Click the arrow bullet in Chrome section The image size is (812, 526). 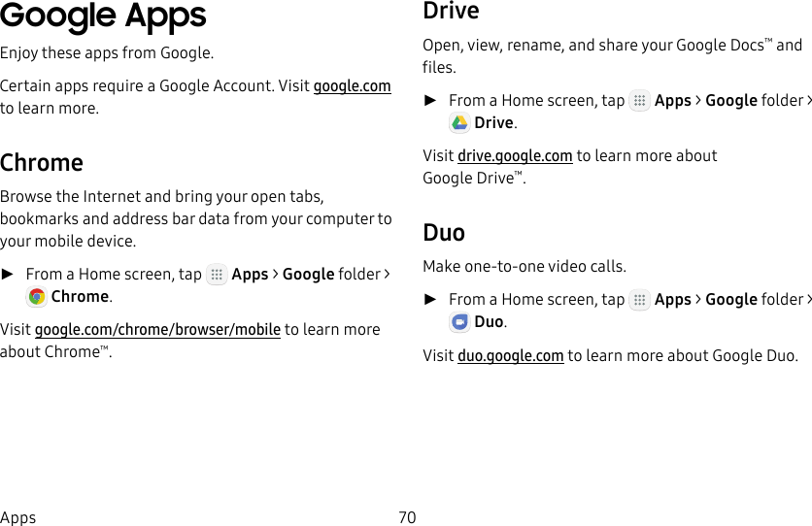pos(7,274)
